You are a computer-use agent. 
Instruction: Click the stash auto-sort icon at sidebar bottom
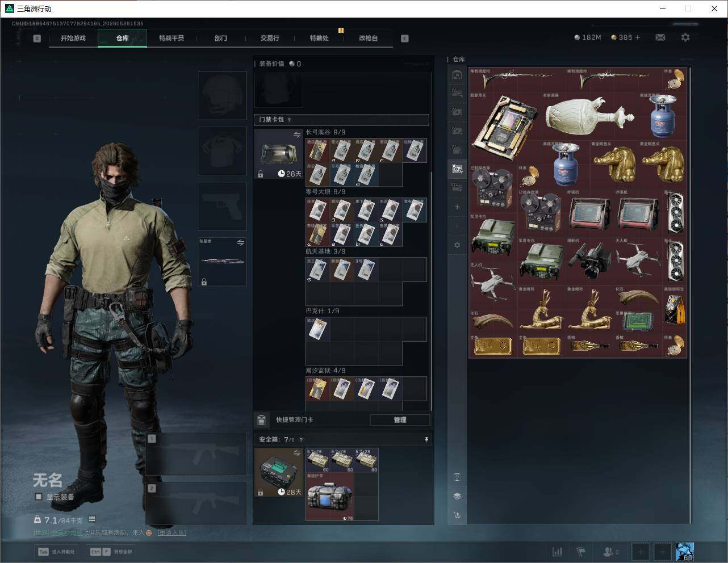pyautogui.click(x=457, y=515)
